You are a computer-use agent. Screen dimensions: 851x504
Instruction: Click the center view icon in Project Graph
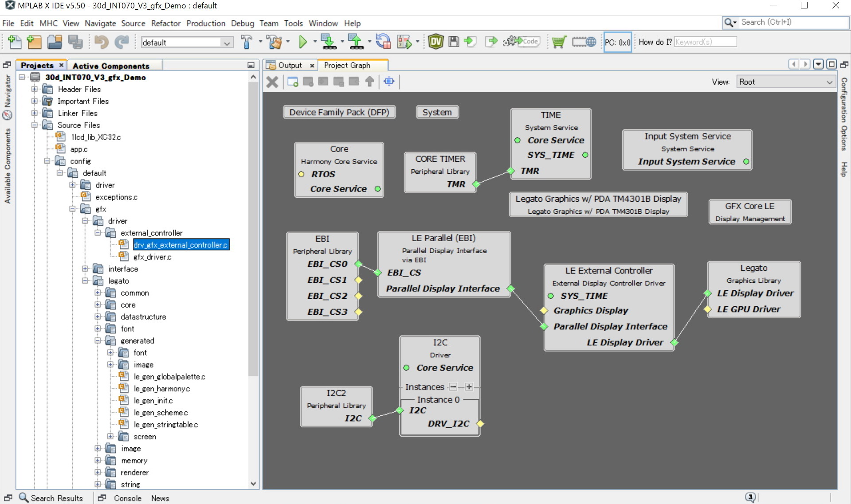(389, 82)
